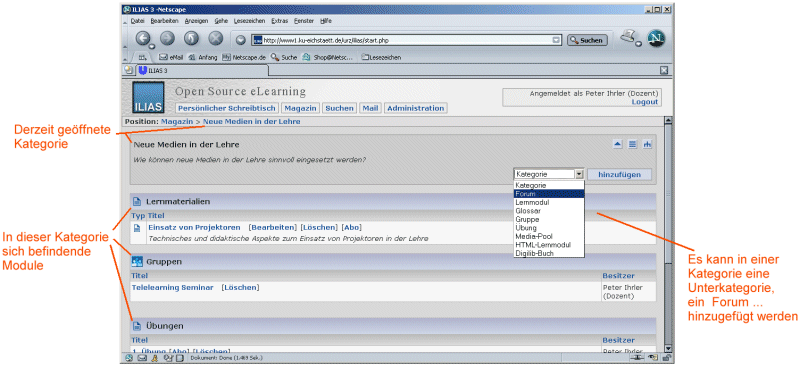
Task: Choose Glossar from the dropdown list
Action: pos(548,211)
